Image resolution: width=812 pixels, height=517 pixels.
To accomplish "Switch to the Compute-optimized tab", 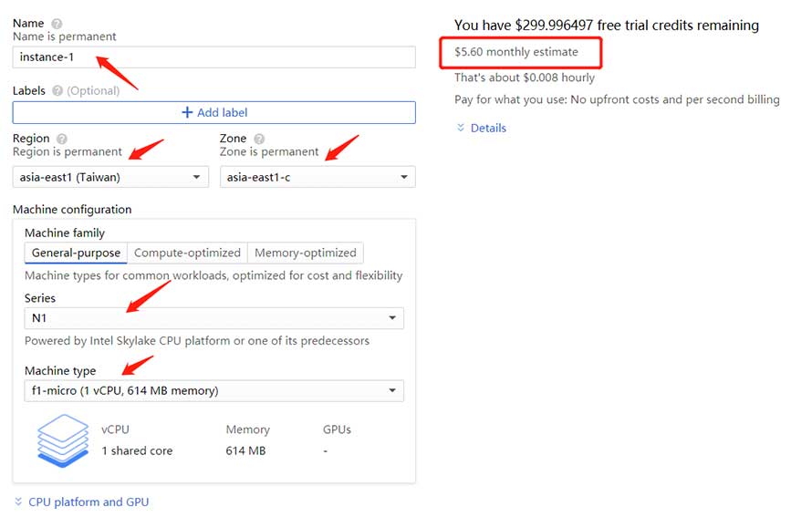I will click(x=187, y=253).
